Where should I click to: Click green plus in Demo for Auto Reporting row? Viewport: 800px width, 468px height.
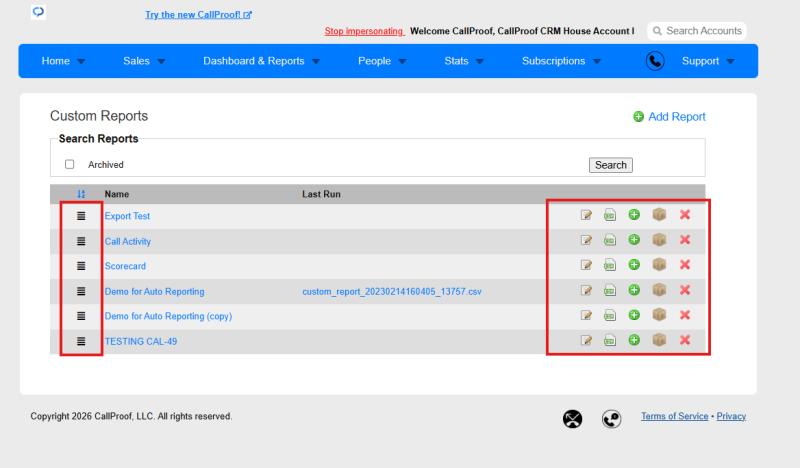tap(634, 290)
